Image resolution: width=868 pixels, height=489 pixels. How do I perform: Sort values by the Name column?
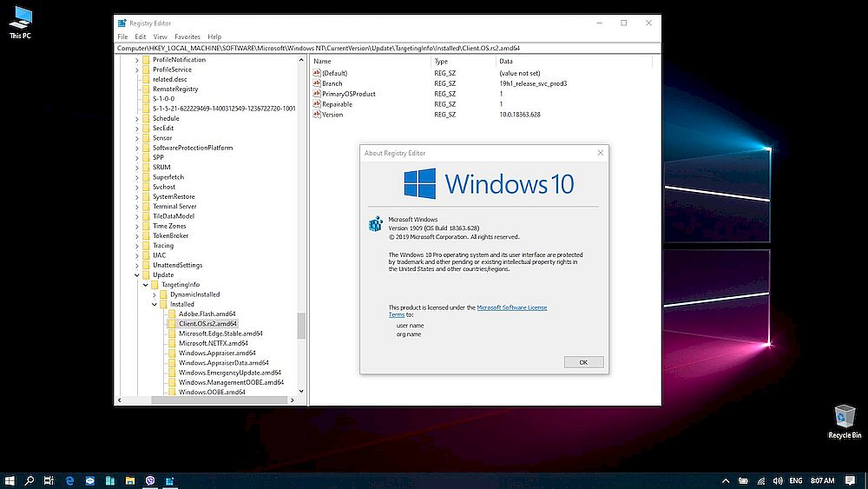[371, 61]
